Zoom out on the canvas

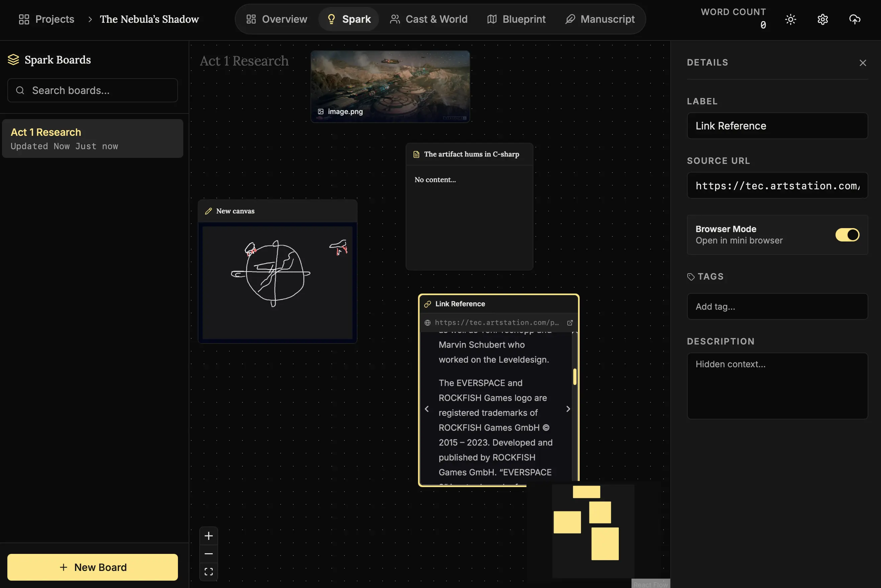point(208,554)
